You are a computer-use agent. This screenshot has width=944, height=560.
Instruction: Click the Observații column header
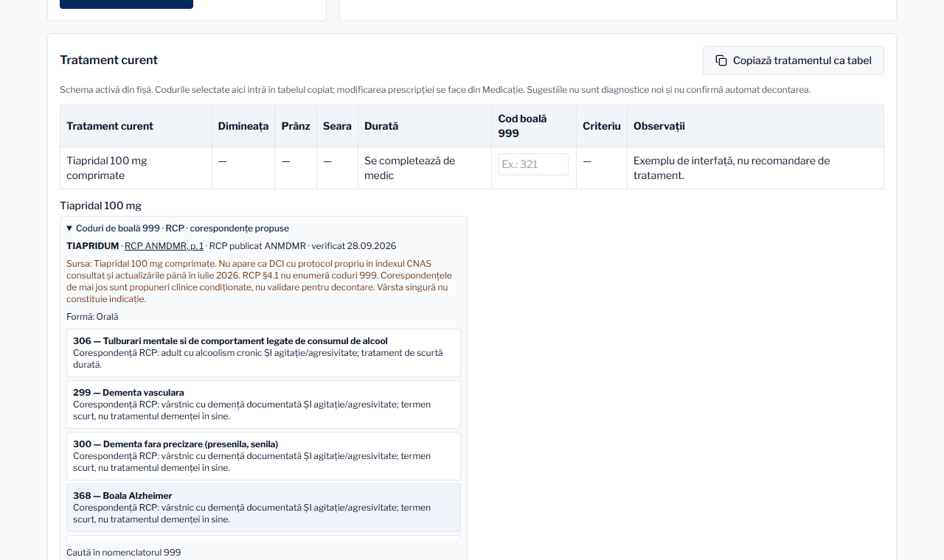coord(659,126)
